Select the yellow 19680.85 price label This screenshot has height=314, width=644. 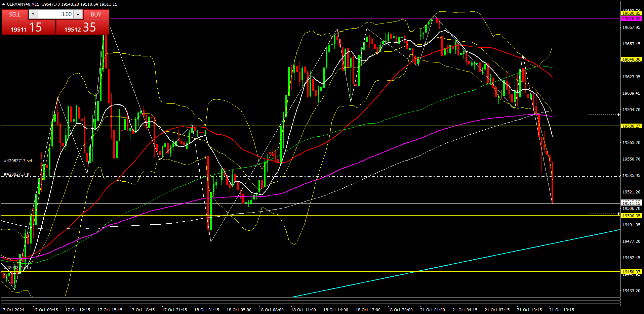coord(631,13)
